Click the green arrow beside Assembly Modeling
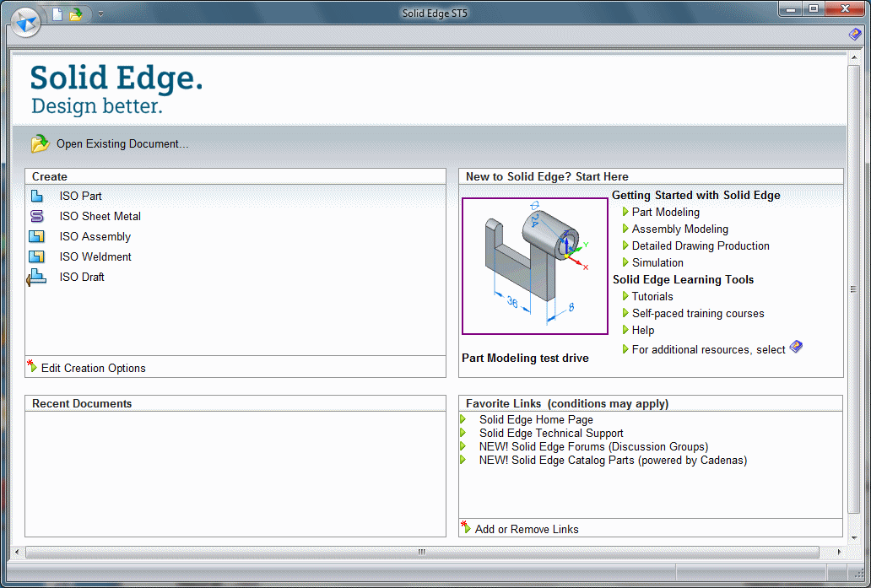The height and width of the screenshot is (588, 871). (625, 229)
